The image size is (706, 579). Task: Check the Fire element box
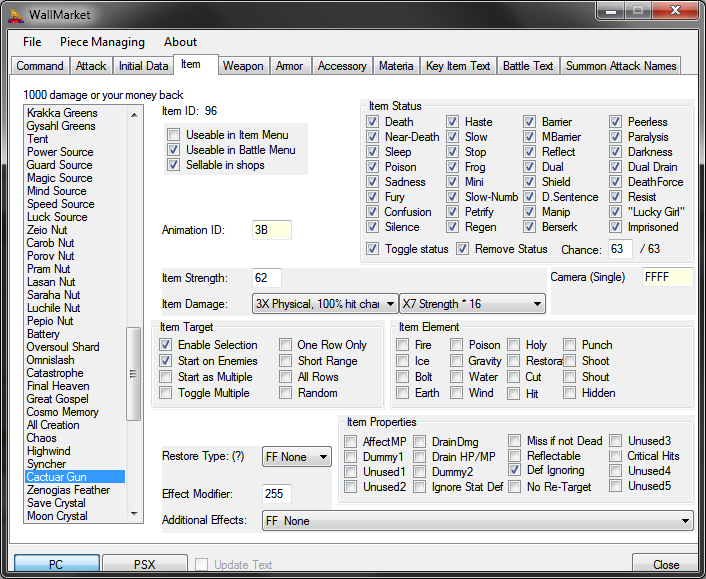403,345
